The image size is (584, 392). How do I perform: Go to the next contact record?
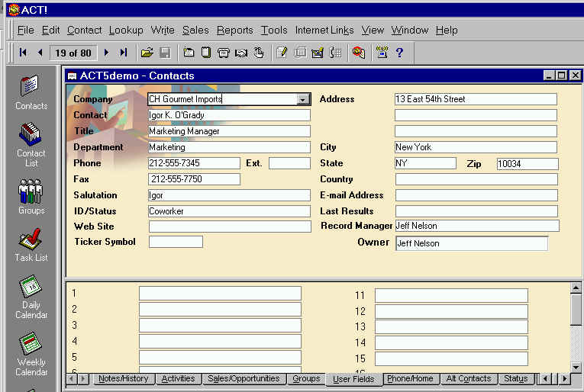point(107,53)
